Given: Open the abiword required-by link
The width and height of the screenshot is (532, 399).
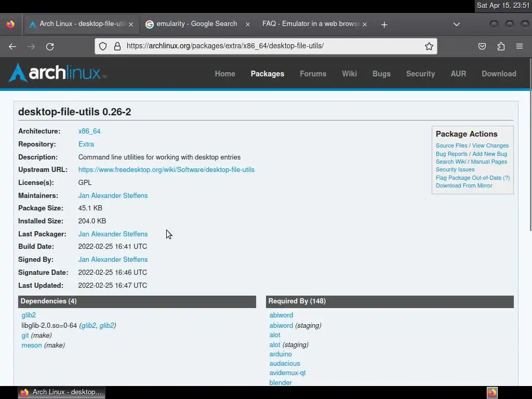Looking at the screenshot, I should tap(281, 315).
